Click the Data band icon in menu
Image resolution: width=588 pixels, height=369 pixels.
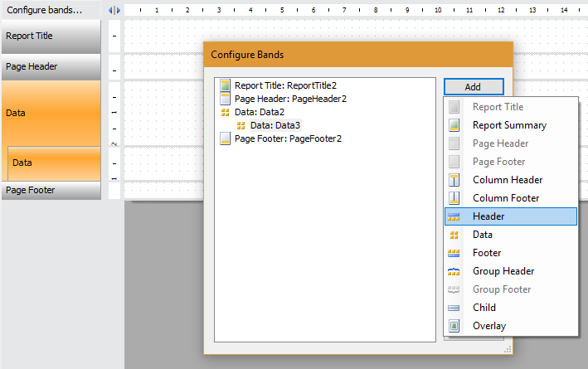point(454,235)
